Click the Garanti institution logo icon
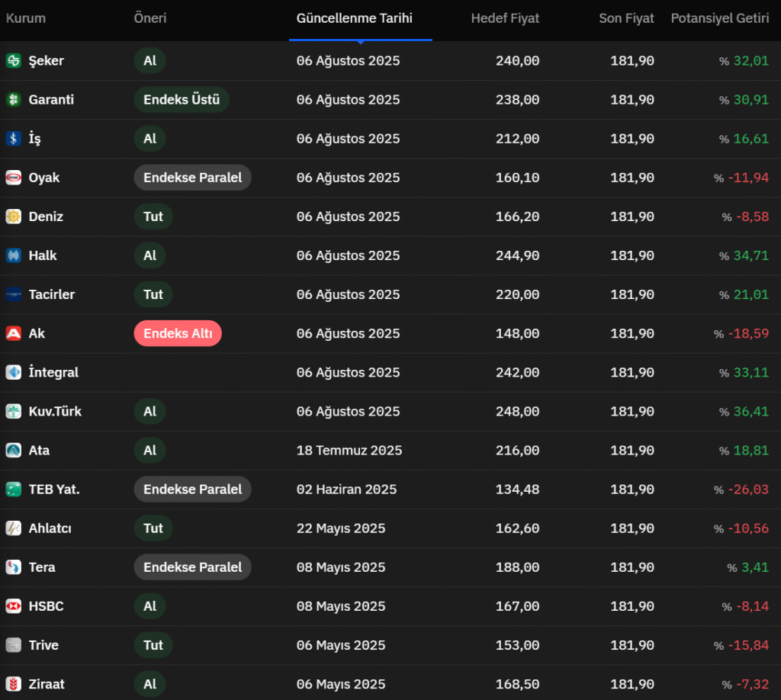 coord(14,100)
